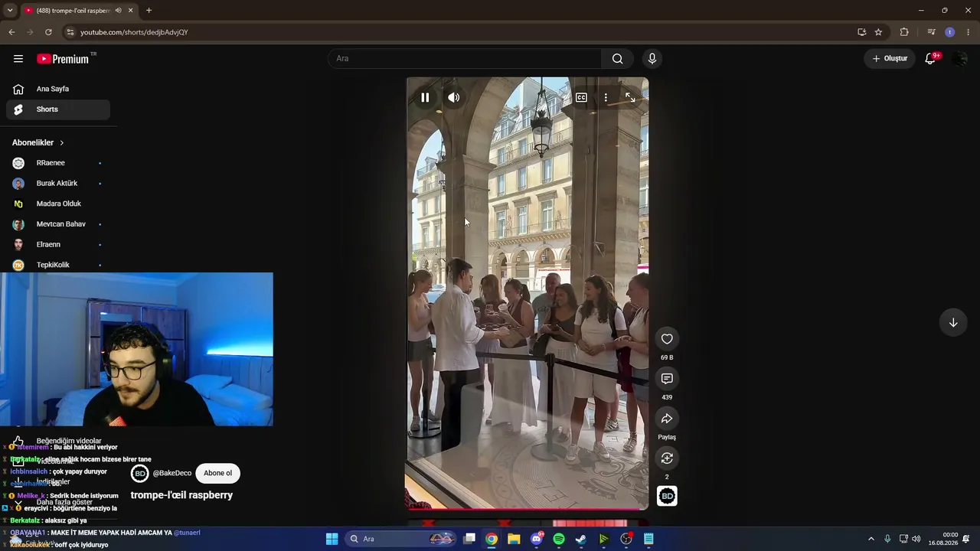Open the remix button above the count 2
Viewport: 980px width, 551px height.
coord(667,458)
